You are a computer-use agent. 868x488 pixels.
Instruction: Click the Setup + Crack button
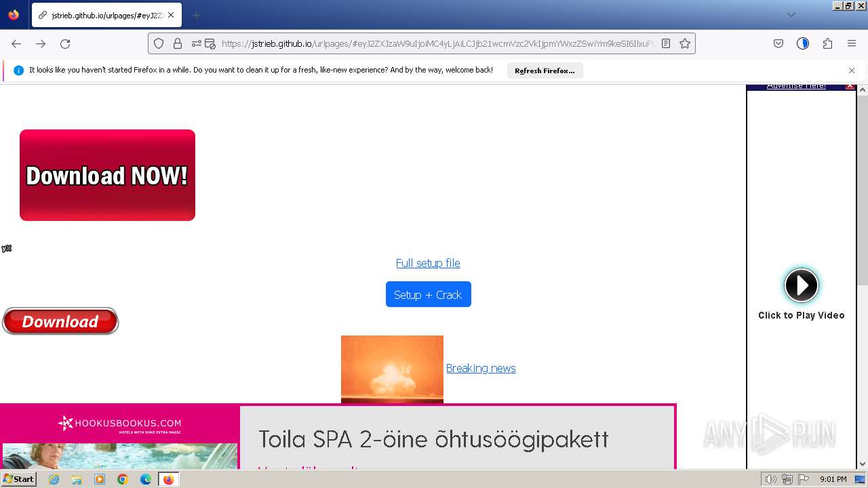[x=428, y=294]
